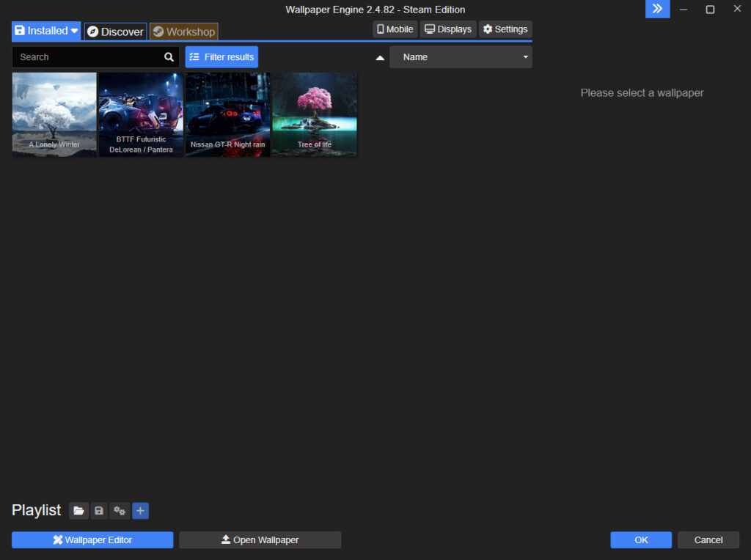Open the Displays configuration
This screenshot has height=560, width=751.
coord(448,29)
